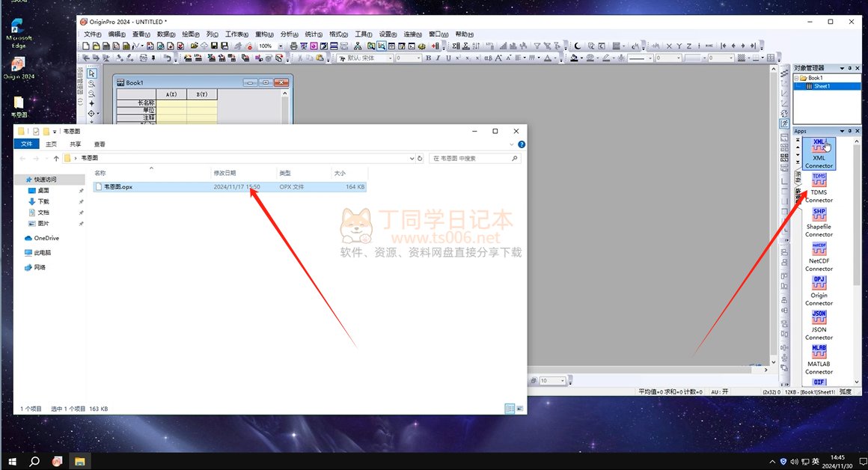This screenshot has height=470, width=868.
Task: Toggle Underline text formatting
Action: point(447,58)
